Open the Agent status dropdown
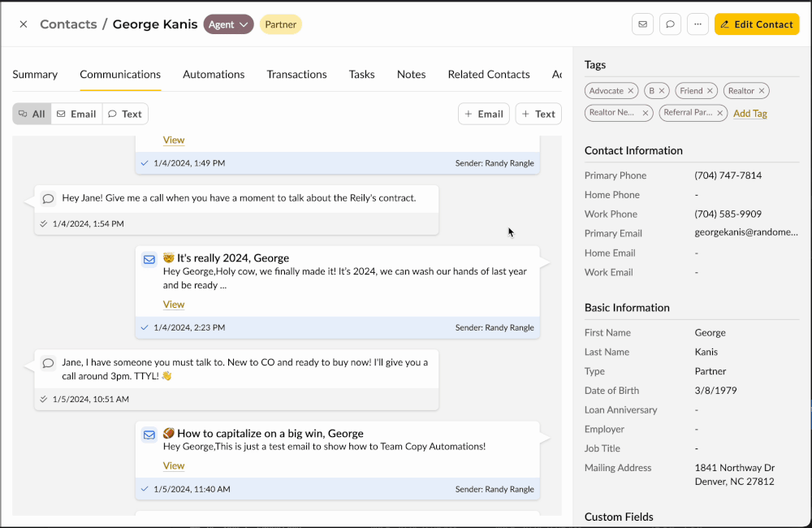Image resolution: width=812 pixels, height=528 pixels. (x=228, y=24)
